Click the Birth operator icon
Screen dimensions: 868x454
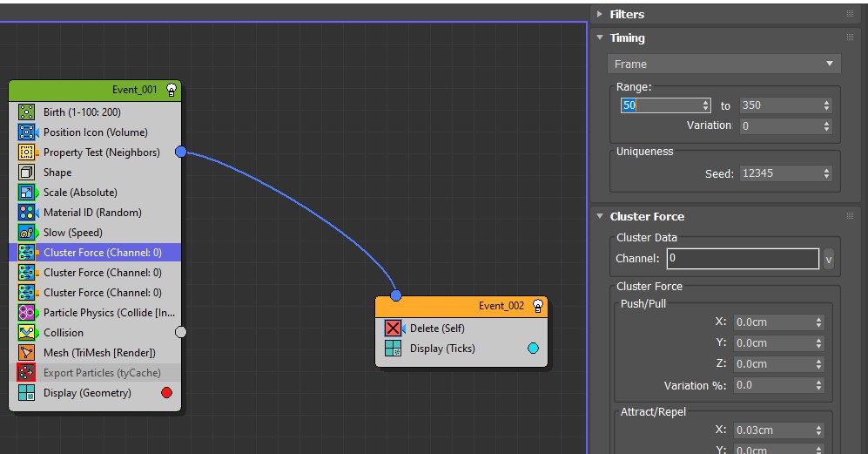tap(27, 112)
